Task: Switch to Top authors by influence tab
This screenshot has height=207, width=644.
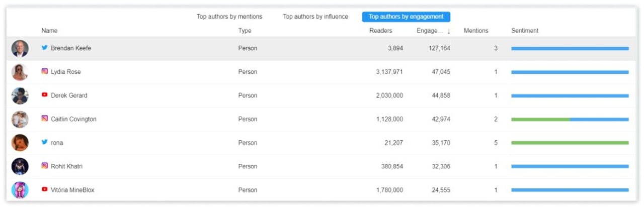Action: pyautogui.click(x=315, y=17)
